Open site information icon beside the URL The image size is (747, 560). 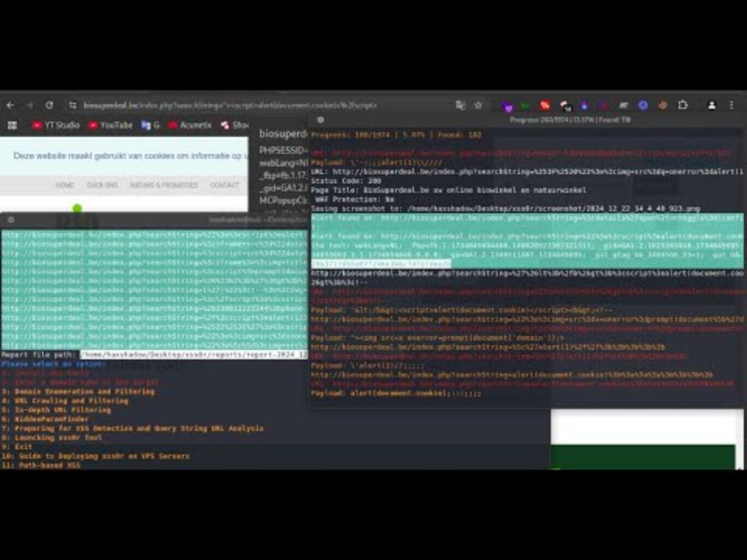(x=72, y=105)
